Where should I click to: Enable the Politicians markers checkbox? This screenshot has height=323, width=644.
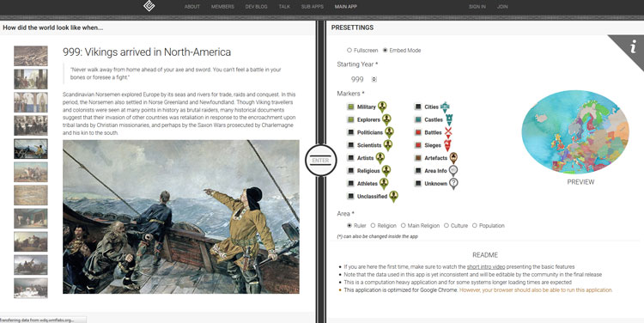350,132
